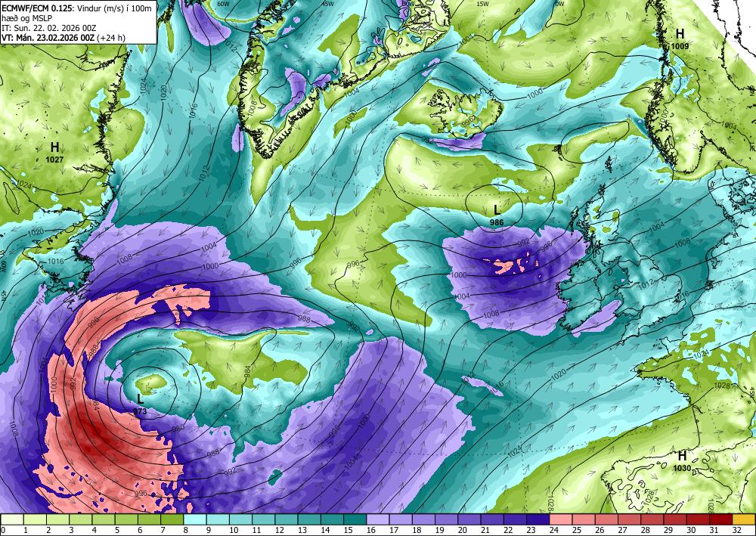Pick the legend swatch between 7 and 8
Viewport: 756px width, 536px height.
click(172, 519)
